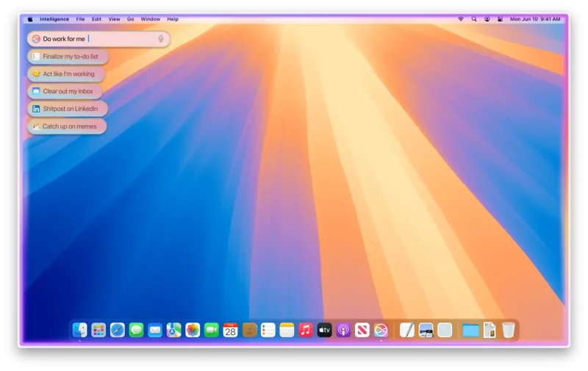
Task: Open the blue folder in the dock
Action: point(470,331)
